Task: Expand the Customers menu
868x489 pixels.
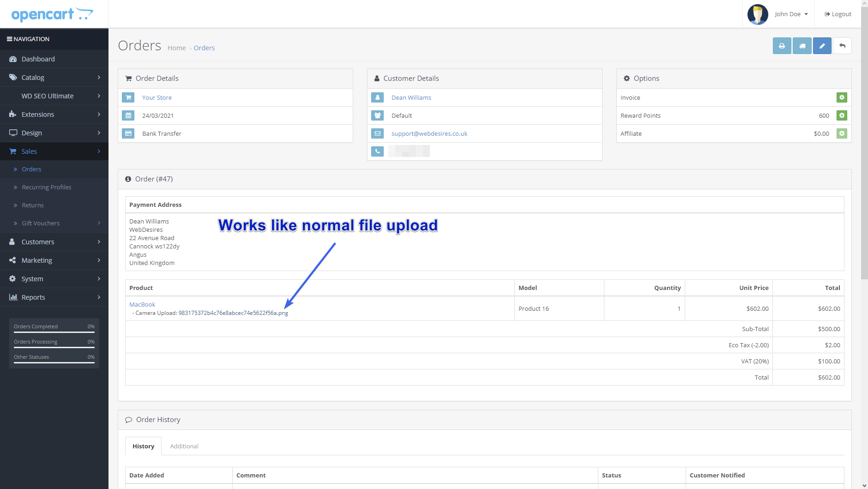Action: pyautogui.click(x=54, y=242)
